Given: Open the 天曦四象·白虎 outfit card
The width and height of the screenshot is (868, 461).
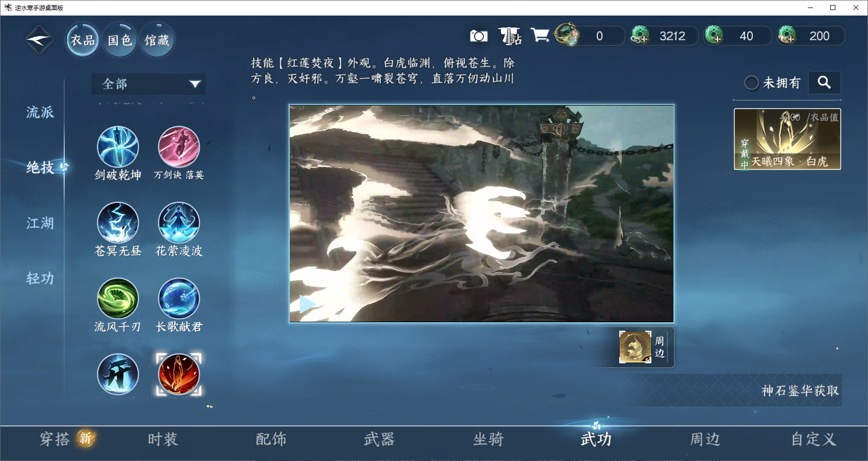Looking at the screenshot, I should click(x=787, y=139).
